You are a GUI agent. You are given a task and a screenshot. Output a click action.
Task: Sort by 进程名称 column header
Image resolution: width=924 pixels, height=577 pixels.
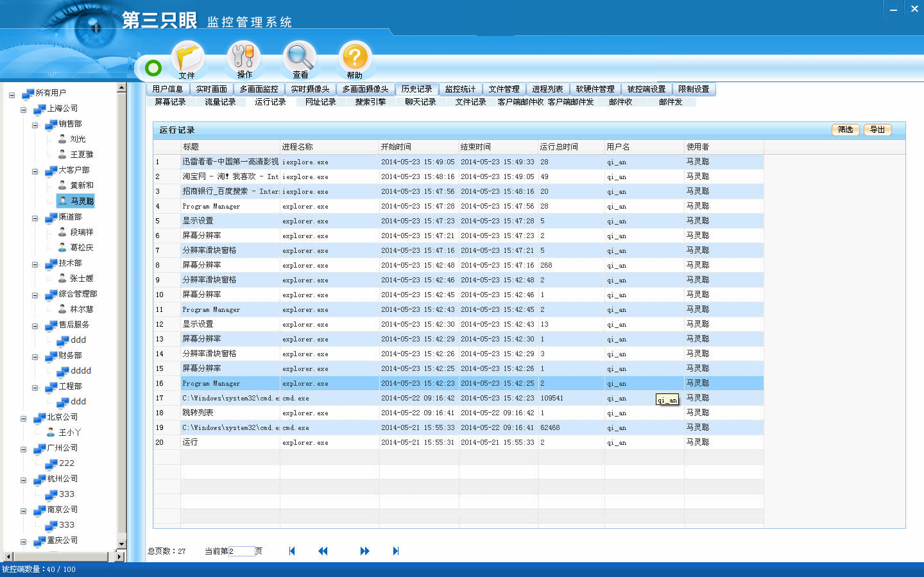click(x=329, y=147)
